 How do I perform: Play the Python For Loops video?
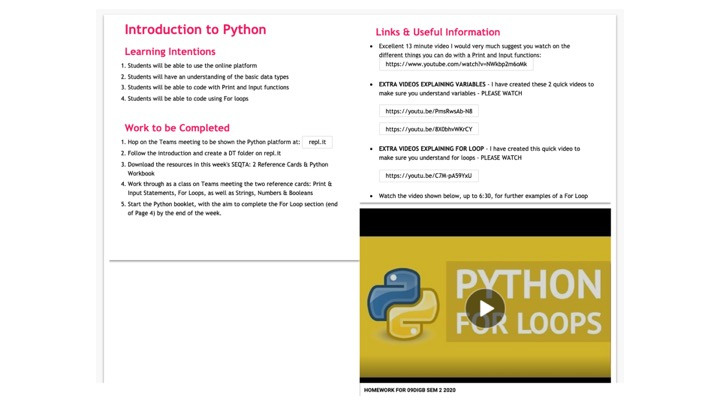click(x=485, y=308)
